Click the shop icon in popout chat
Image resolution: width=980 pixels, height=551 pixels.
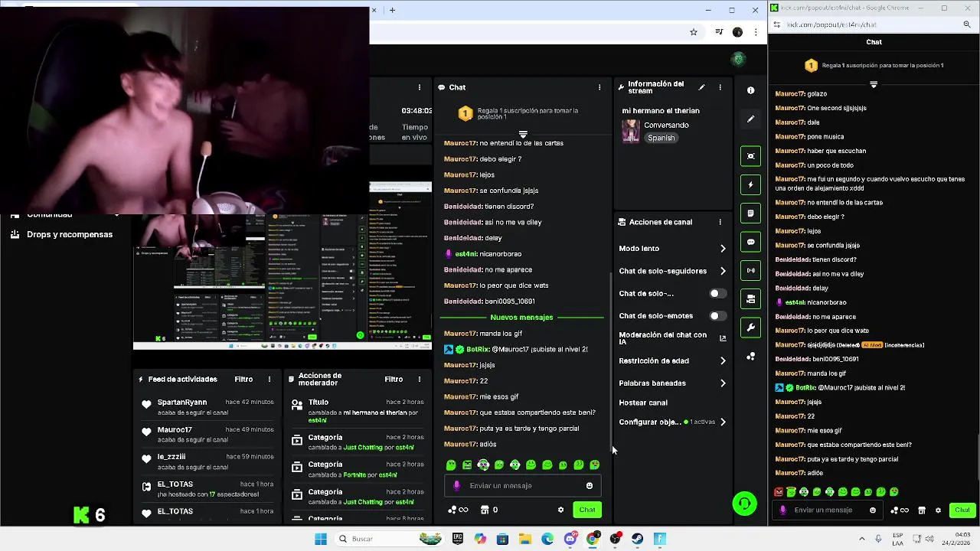[x=922, y=510]
